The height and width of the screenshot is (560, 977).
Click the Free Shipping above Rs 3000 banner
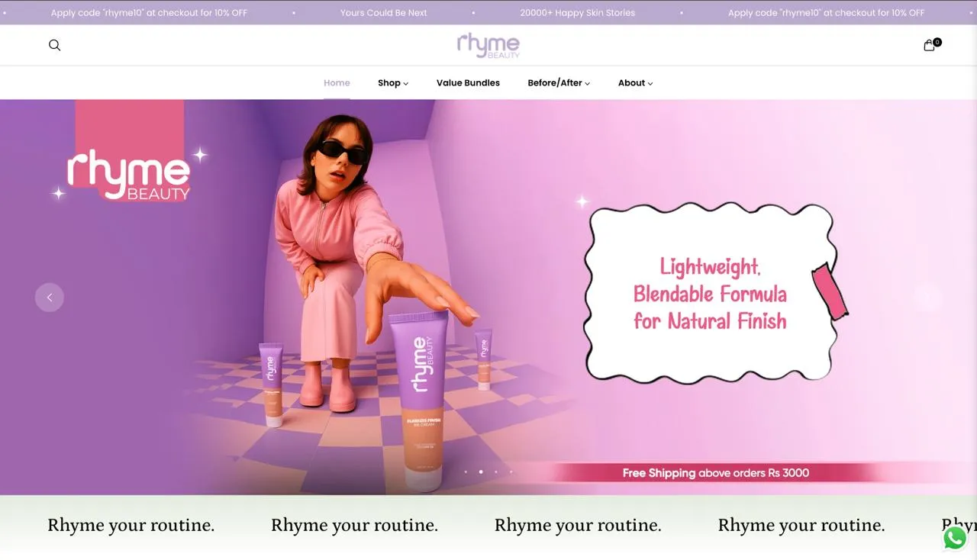[715, 473]
